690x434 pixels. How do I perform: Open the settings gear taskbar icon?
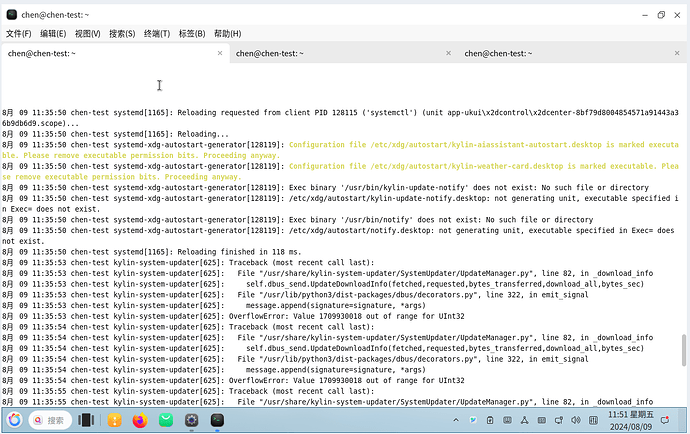click(191, 420)
